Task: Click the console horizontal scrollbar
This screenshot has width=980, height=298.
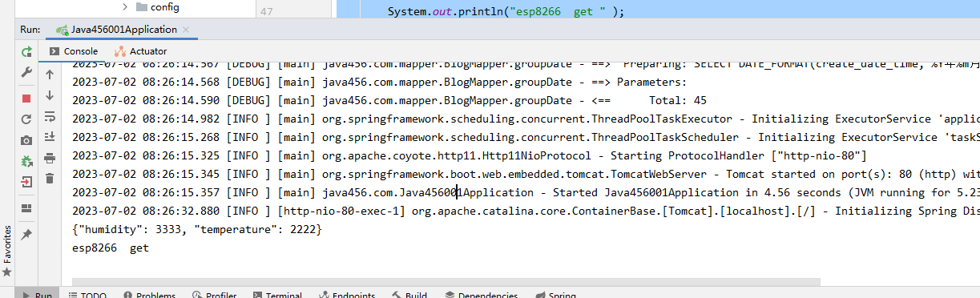Action: tap(446, 281)
